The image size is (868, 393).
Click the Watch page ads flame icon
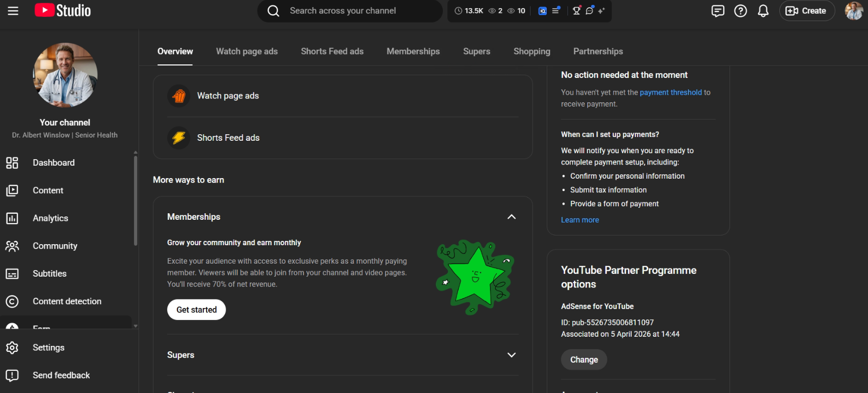(178, 96)
